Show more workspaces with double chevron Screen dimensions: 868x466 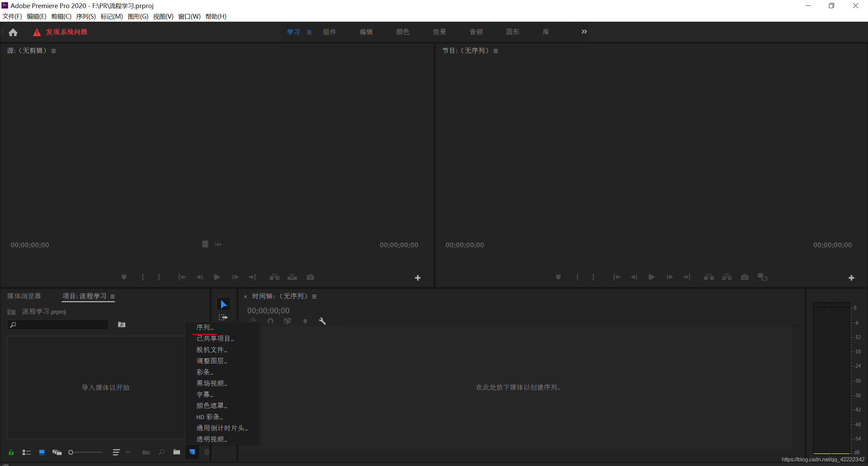(x=584, y=32)
